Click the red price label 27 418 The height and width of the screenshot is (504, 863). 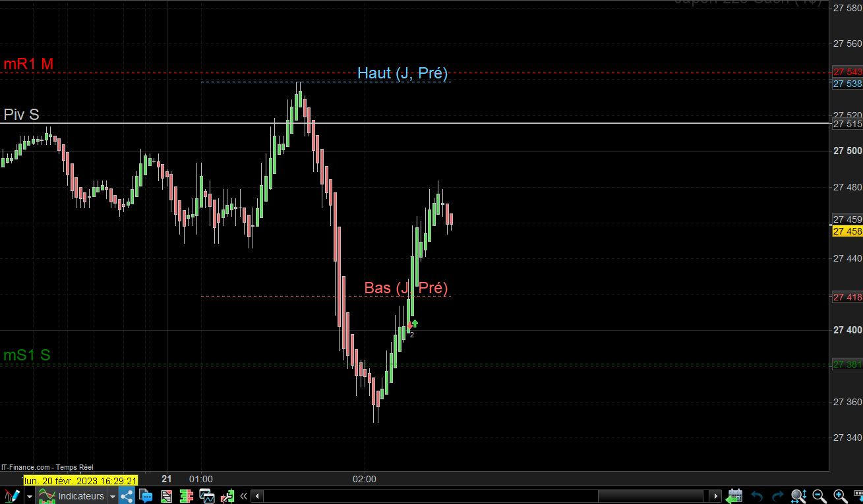tap(847, 297)
